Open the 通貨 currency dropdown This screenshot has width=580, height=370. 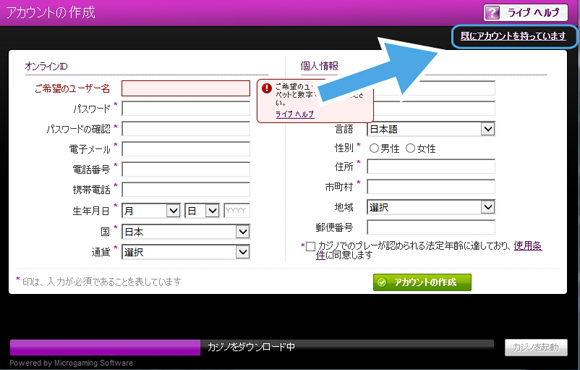[x=186, y=252]
